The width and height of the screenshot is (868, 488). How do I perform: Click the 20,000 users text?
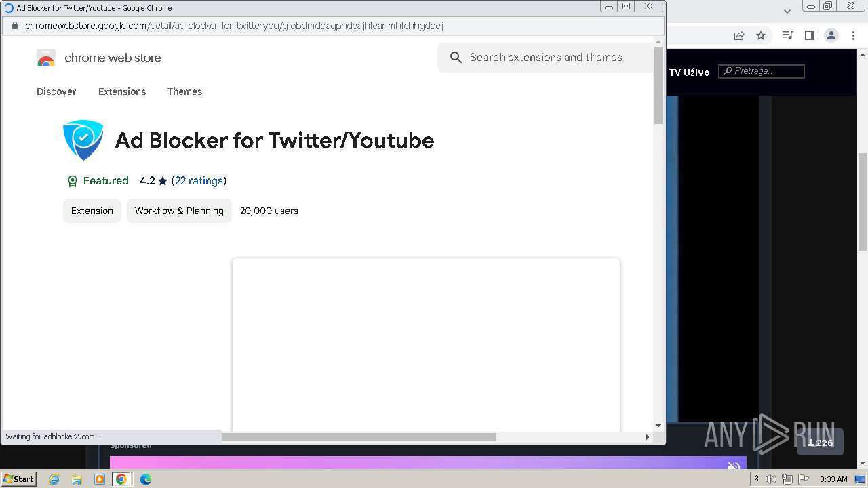pyautogui.click(x=269, y=211)
